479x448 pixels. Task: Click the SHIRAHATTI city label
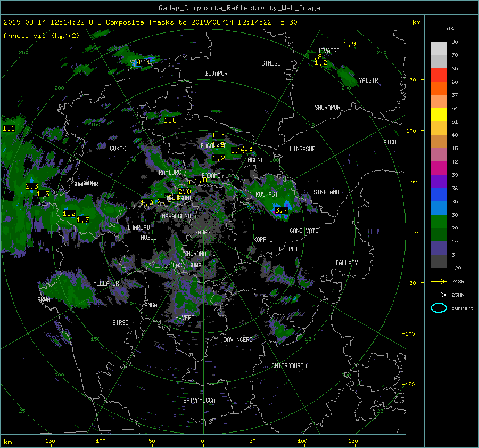pyautogui.click(x=200, y=254)
